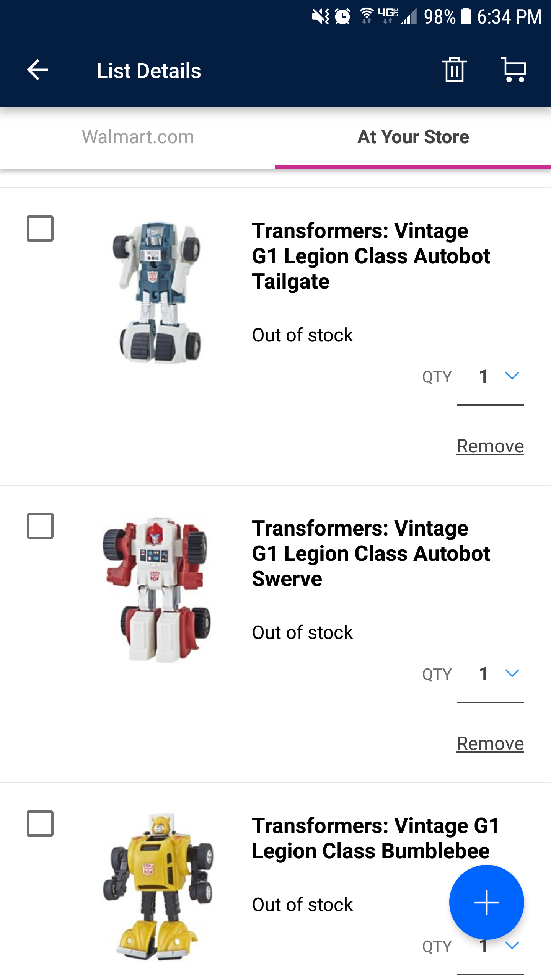Select the At Your Store tab

point(413,137)
